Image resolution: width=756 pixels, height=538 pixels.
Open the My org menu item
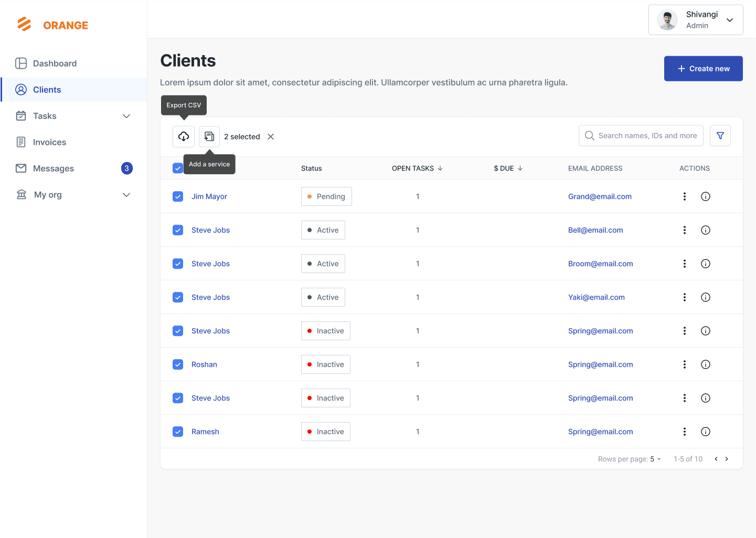[x=73, y=195]
